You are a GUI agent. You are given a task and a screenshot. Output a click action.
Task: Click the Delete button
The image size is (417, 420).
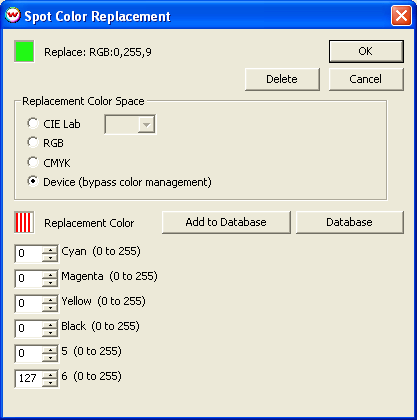point(282,79)
